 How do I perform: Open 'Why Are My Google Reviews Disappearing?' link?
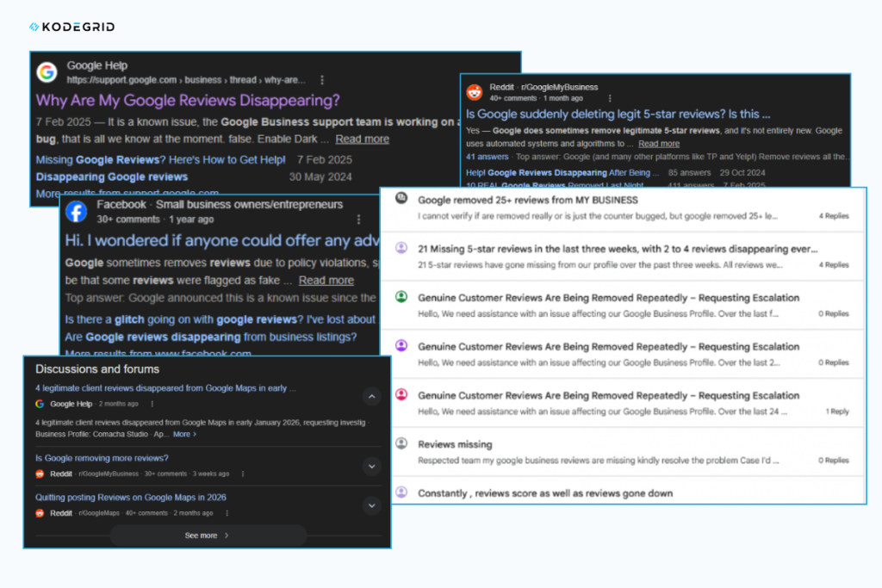pyautogui.click(x=188, y=100)
